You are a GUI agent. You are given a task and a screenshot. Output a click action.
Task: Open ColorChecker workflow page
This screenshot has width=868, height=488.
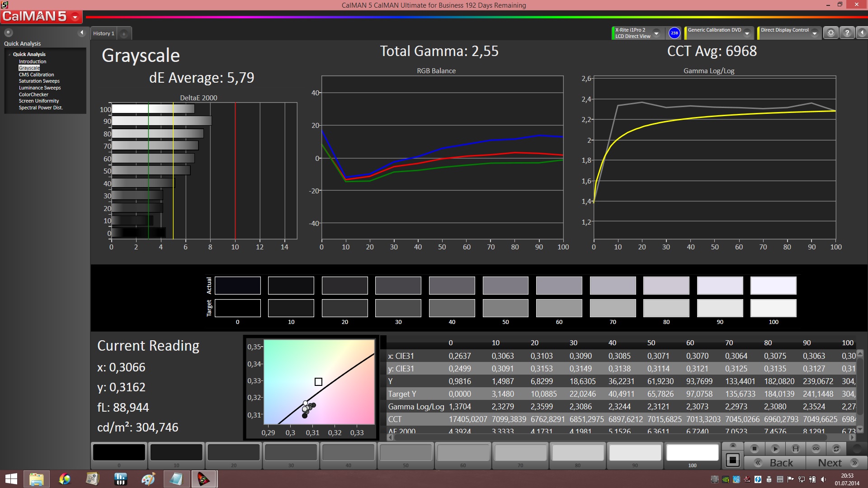click(x=33, y=94)
